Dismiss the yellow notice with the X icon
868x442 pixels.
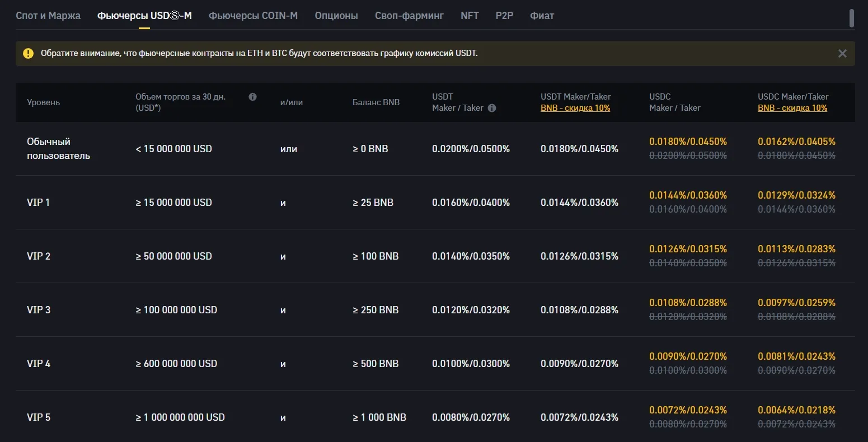click(x=842, y=54)
